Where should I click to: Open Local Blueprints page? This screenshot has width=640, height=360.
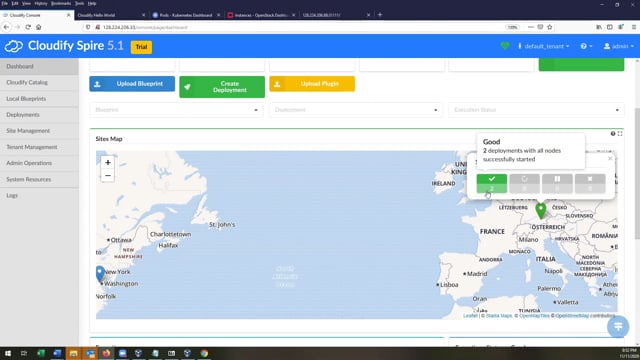click(x=39, y=99)
